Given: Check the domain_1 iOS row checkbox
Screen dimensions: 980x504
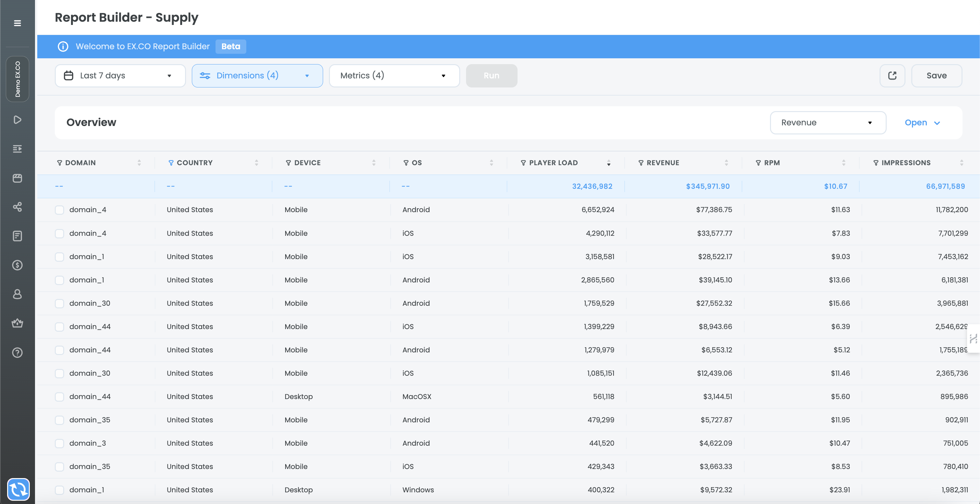Looking at the screenshot, I should 59,257.
